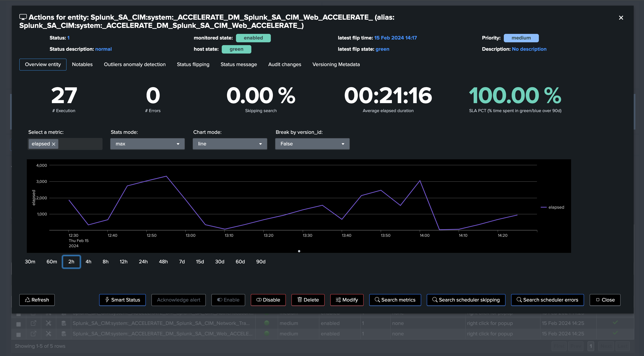Click Search scheduler errors magnifier
The width and height of the screenshot is (644, 356).
pyautogui.click(x=547, y=300)
